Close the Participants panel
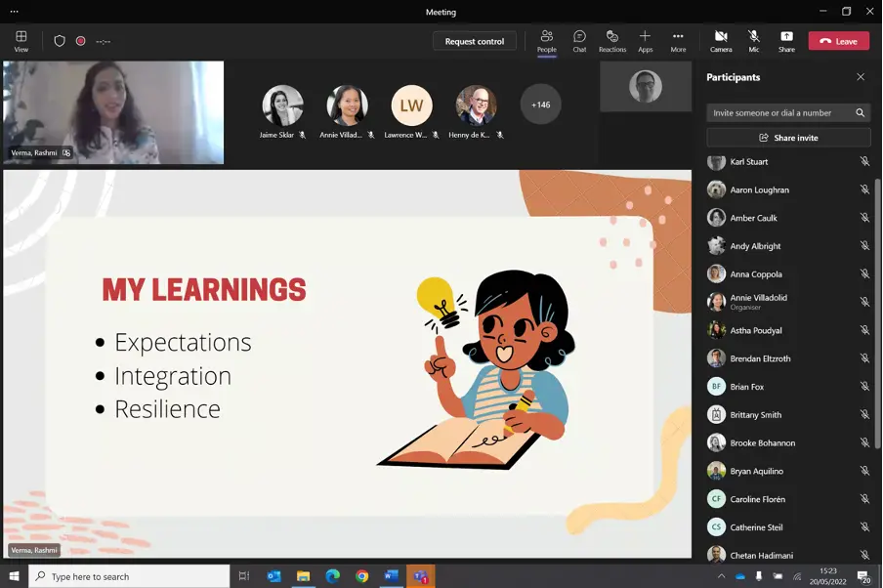 pos(861,77)
